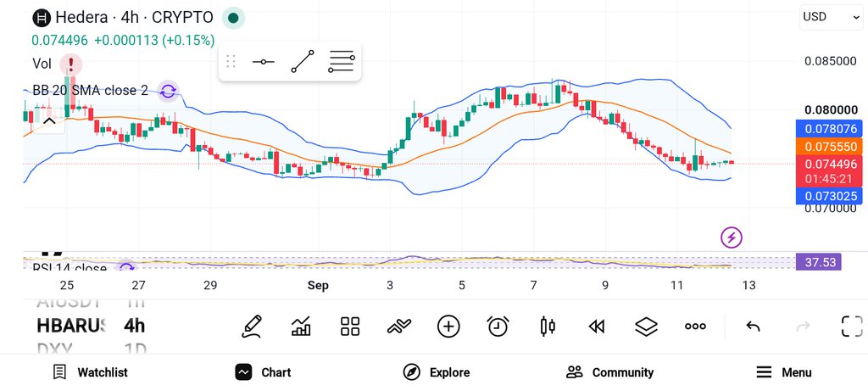The image size is (868, 391).
Task: Open the layout grid icon
Action: pos(350,327)
